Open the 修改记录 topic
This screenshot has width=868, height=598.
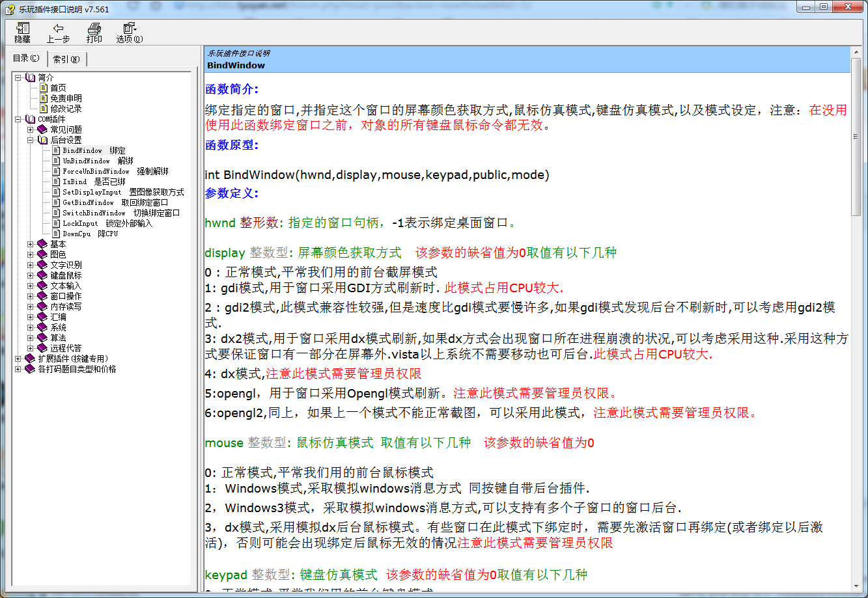66,109
